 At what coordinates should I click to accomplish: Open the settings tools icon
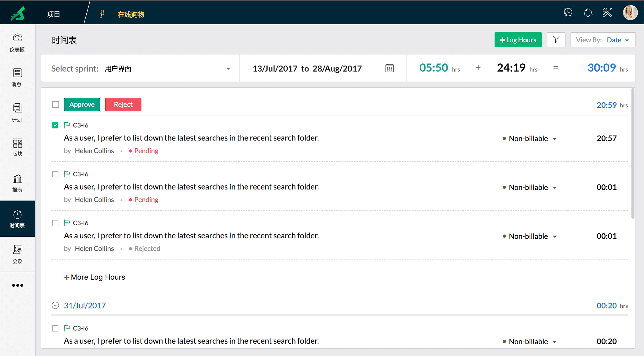(607, 12)
